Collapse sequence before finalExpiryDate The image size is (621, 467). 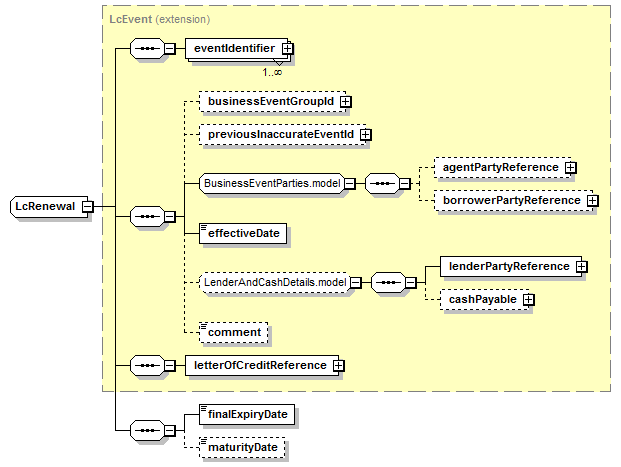pos(170,430)
